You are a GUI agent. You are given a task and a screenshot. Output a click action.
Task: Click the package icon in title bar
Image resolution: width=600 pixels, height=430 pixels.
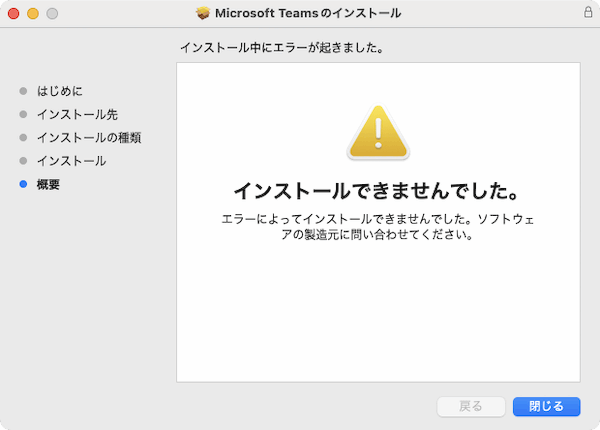click(203, 13)
